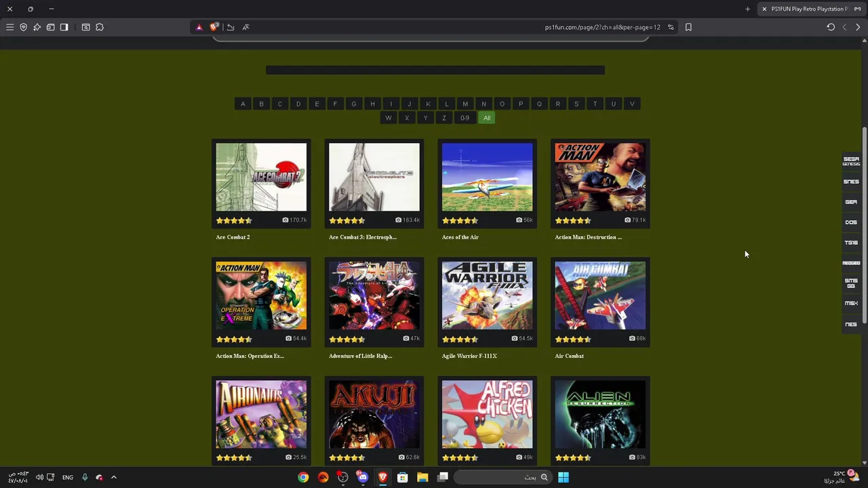Filter games by letter A

click(x=243, y=104)
